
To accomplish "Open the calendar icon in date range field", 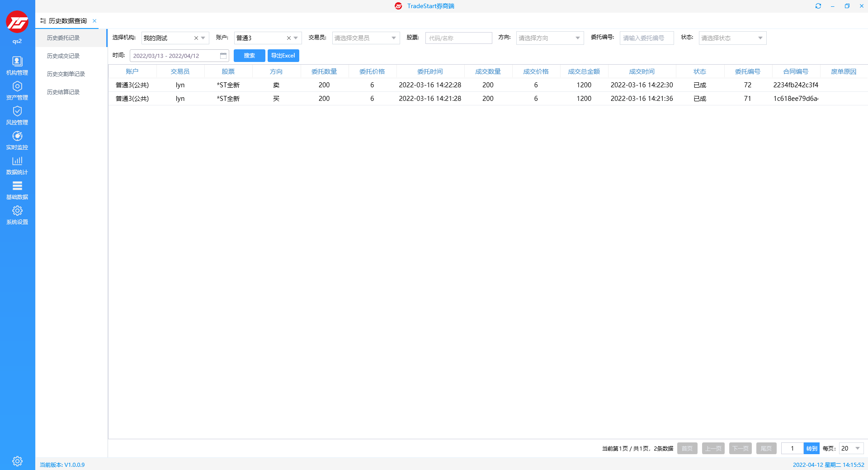I will [x=223, y=56].
